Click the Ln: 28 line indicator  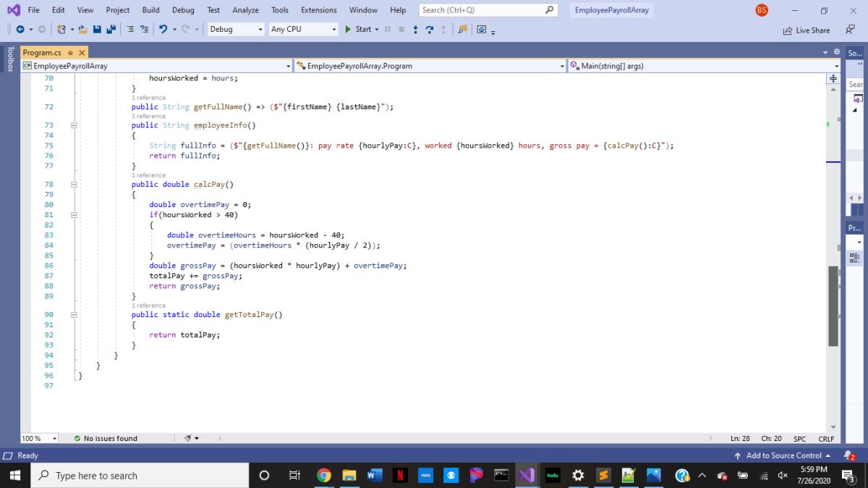click(x=740, y=439)
